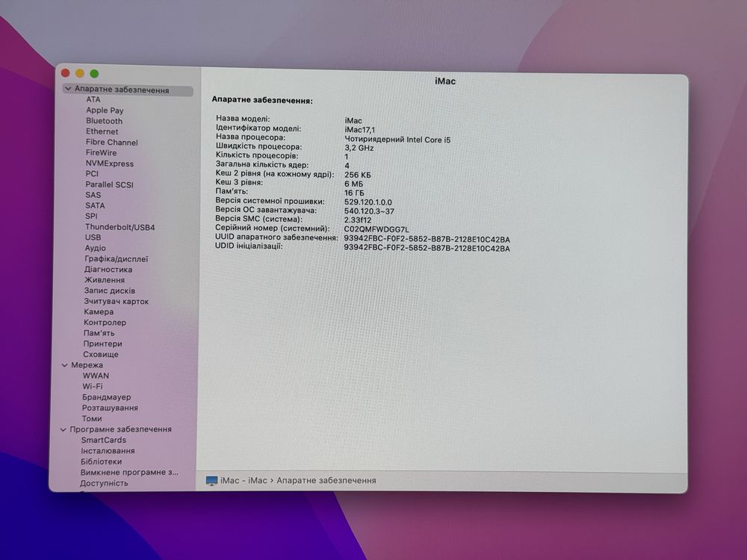Open the Пам'ять sidebar entry
Viewport: 747px width, 560px height.
tap(99, 333)
